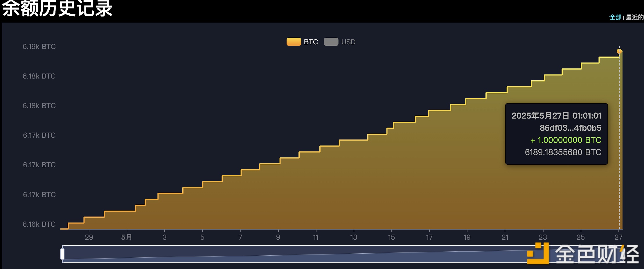Click the gray USD legend swatch

[331, 42]
